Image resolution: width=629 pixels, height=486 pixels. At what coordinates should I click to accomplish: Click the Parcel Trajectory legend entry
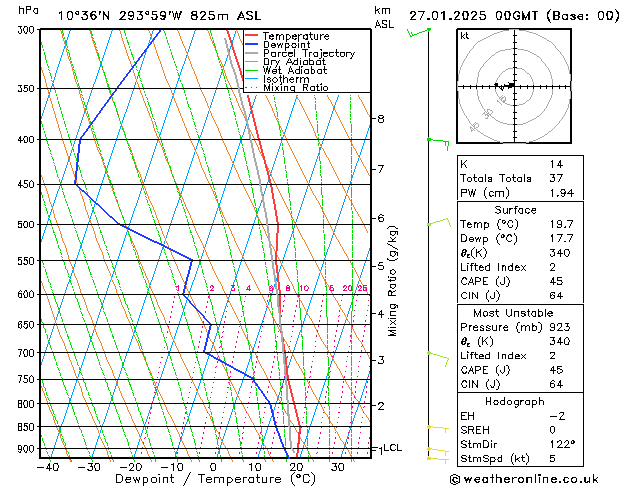pyautogui.click(x=300, y=53)
